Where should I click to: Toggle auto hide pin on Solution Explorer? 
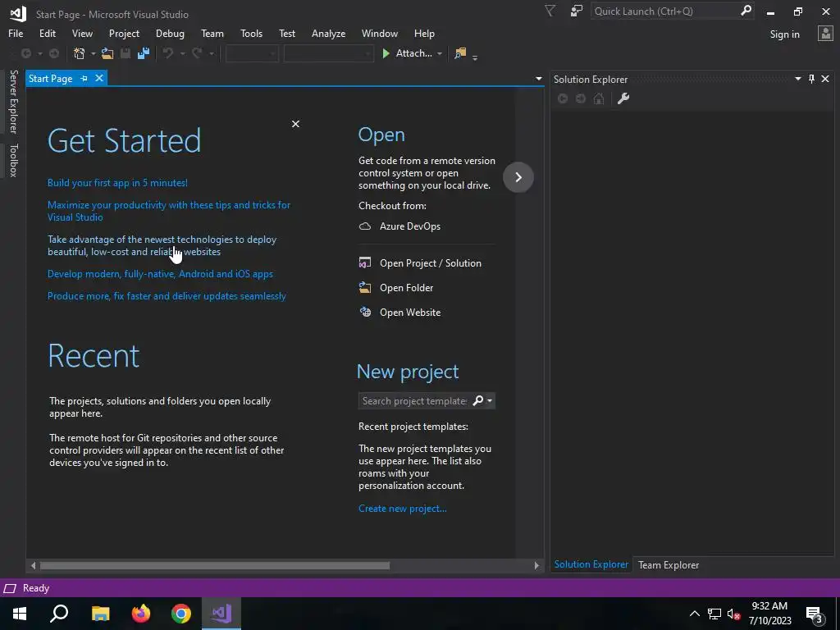[811, 79]
